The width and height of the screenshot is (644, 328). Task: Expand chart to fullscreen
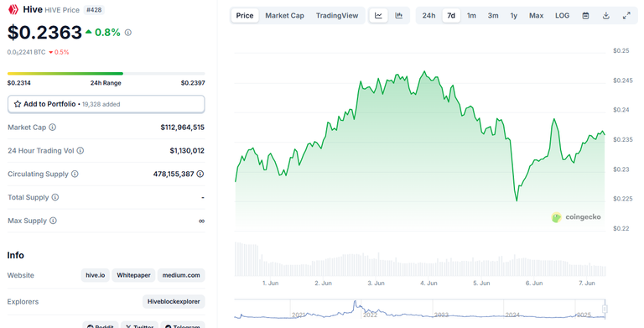point(626,16)
